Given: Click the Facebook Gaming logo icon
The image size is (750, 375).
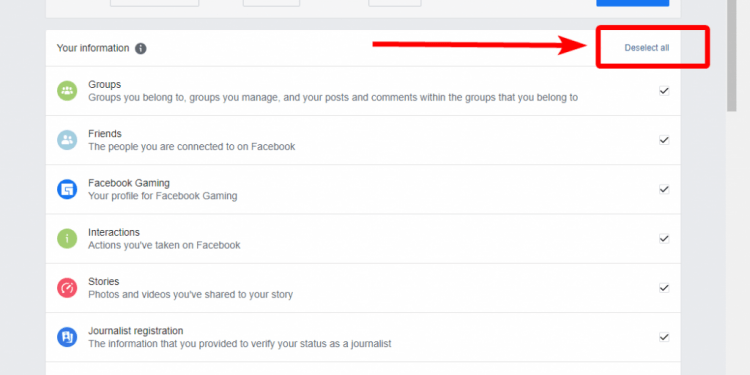Looking at the screenshot, I should point(67,189).
